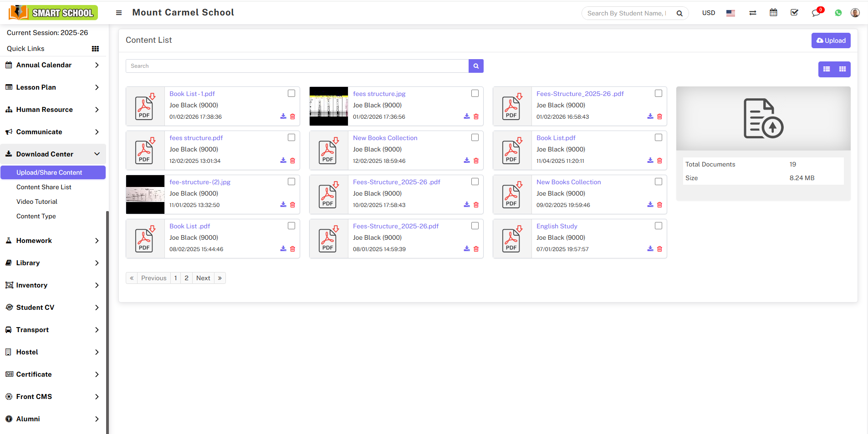This screenshot has width=868, height=434.
Task: Click the Upload button
Action: (831, 40)
